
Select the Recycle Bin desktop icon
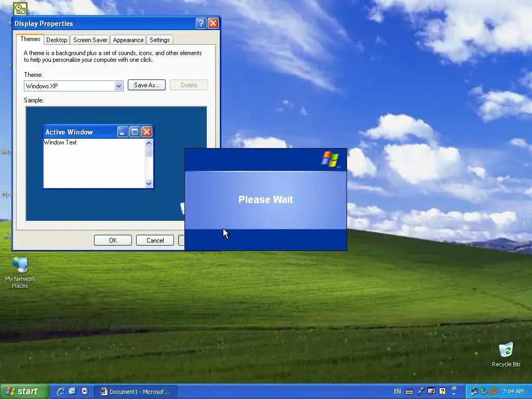(506, 355)
